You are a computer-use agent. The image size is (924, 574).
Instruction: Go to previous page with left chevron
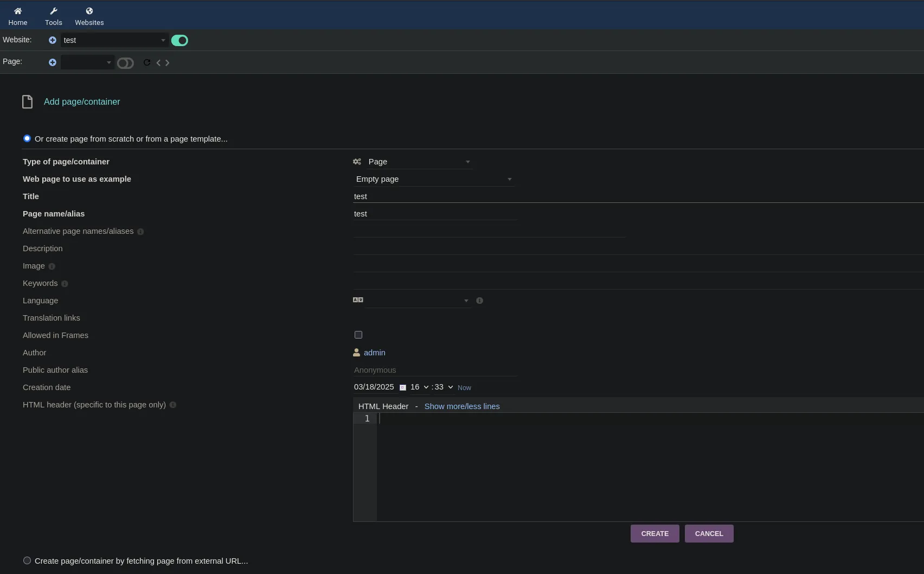pos(158,62)
